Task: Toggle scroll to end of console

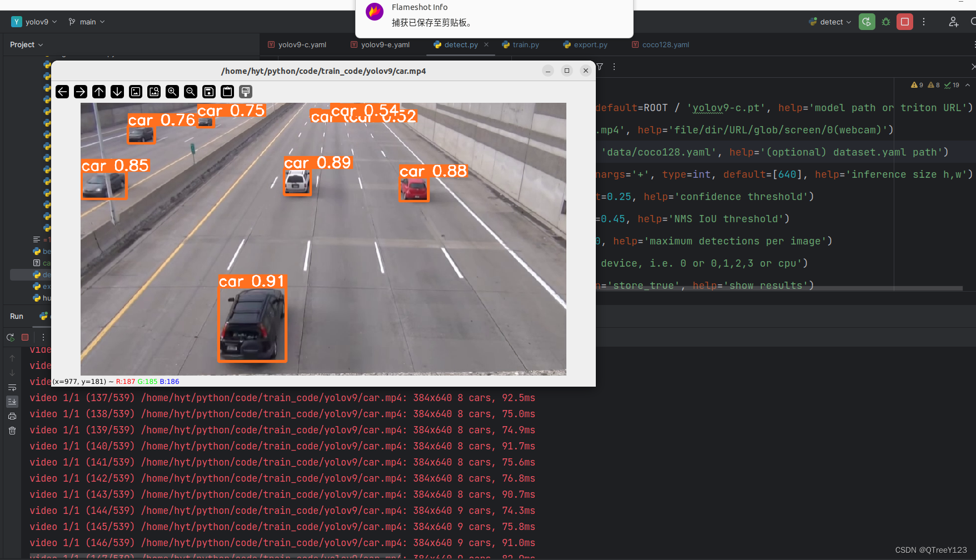Action: point(12,401)
